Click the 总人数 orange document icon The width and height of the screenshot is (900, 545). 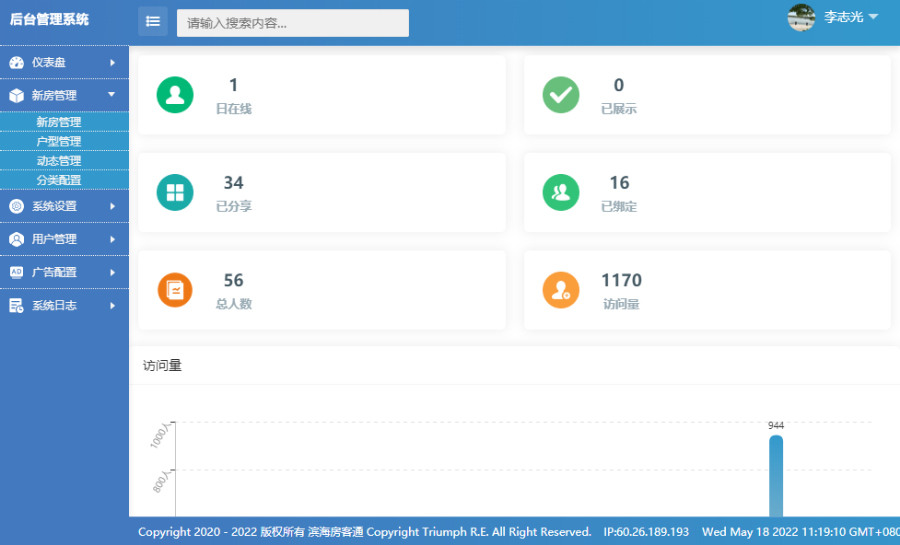175,290
